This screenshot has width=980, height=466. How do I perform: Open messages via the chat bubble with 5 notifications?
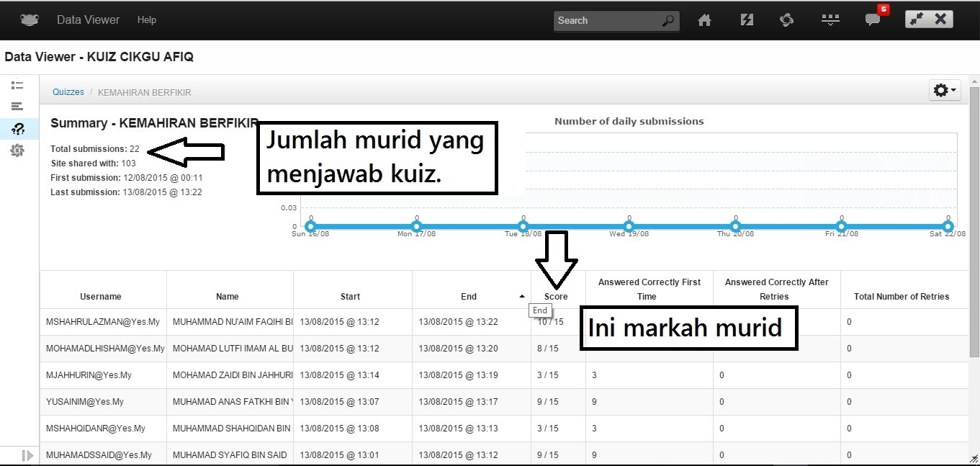click(872, 19)
